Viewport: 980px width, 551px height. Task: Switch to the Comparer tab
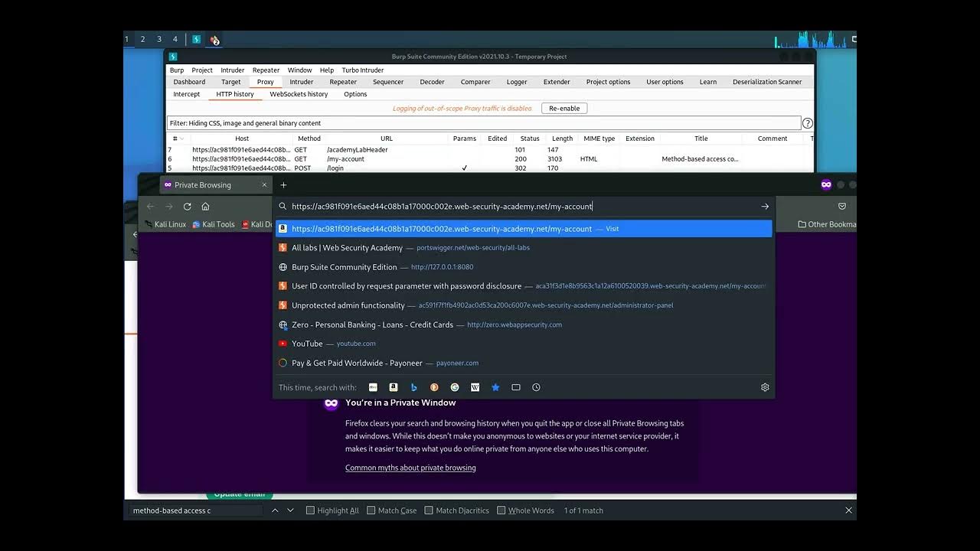click(x=475, y=82)
